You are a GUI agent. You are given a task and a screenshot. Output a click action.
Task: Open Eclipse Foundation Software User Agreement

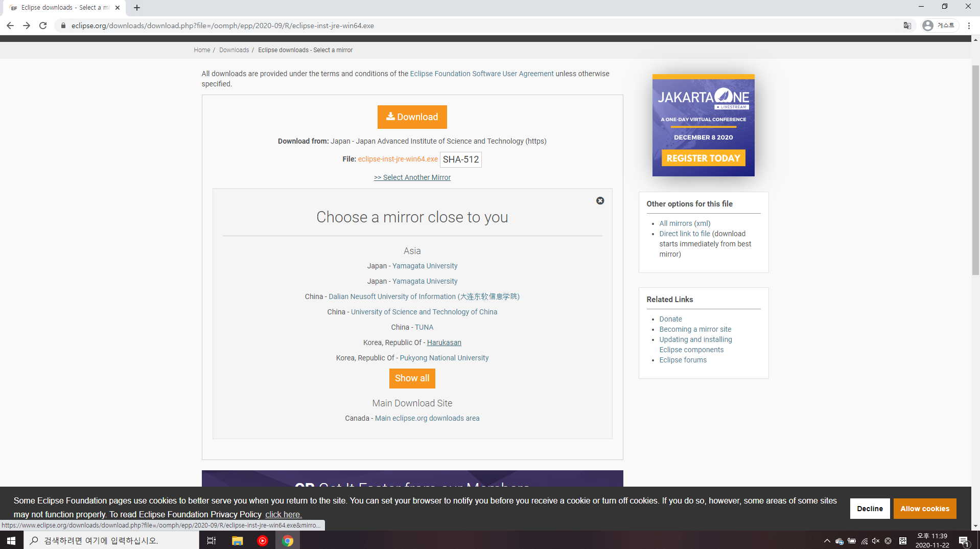pyautogui.click(x=481, y=74)
